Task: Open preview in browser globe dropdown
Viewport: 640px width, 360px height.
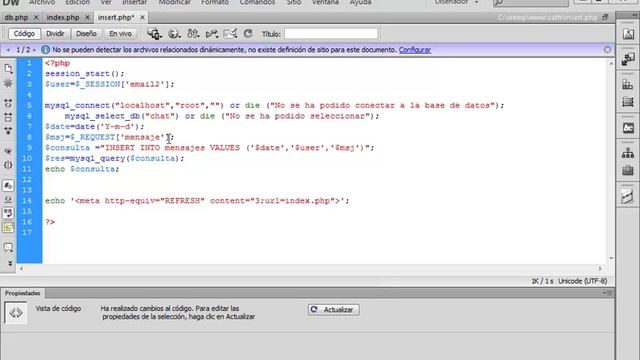Action: (x=174, y=34)
